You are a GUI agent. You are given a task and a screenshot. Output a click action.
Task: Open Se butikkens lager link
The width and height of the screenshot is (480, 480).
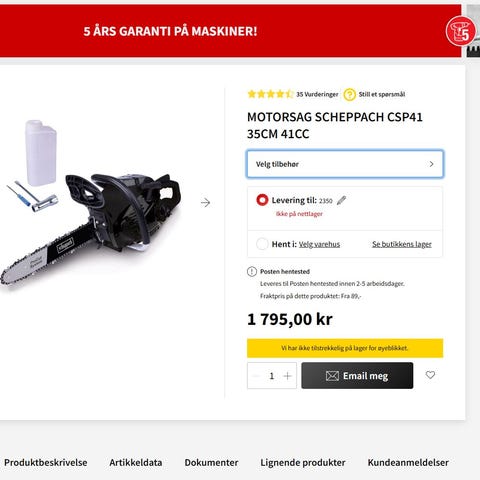402,244
